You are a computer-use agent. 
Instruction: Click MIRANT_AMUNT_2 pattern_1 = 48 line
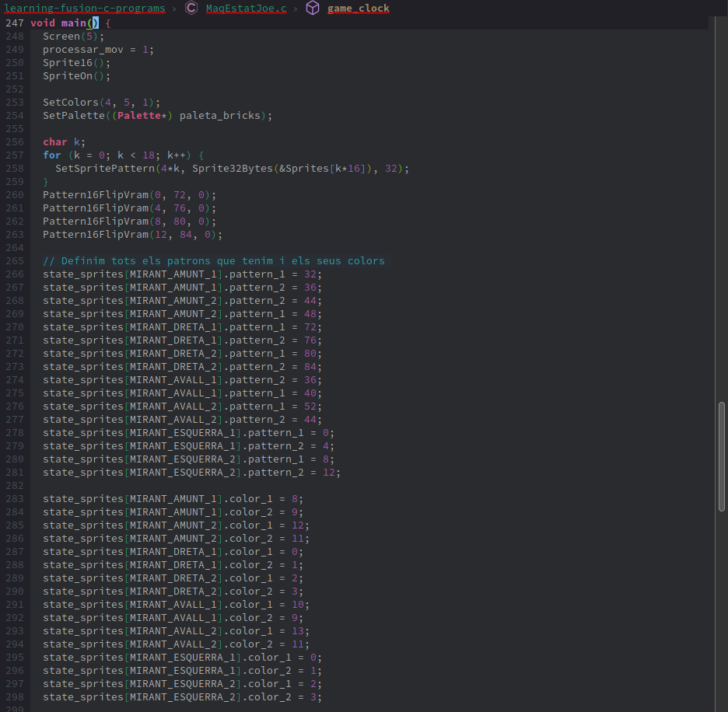click(x=182, y=314)
